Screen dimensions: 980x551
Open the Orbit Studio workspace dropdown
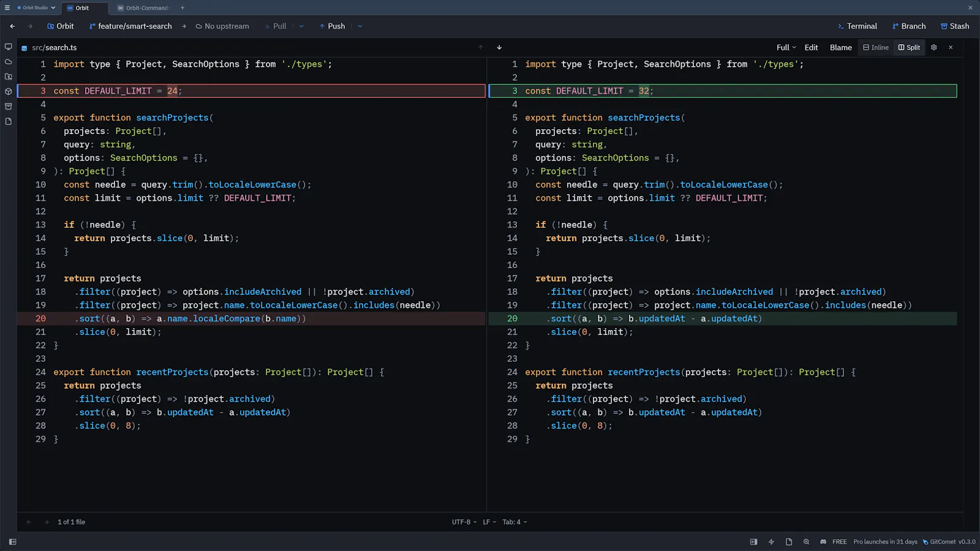tap(36, 8)
